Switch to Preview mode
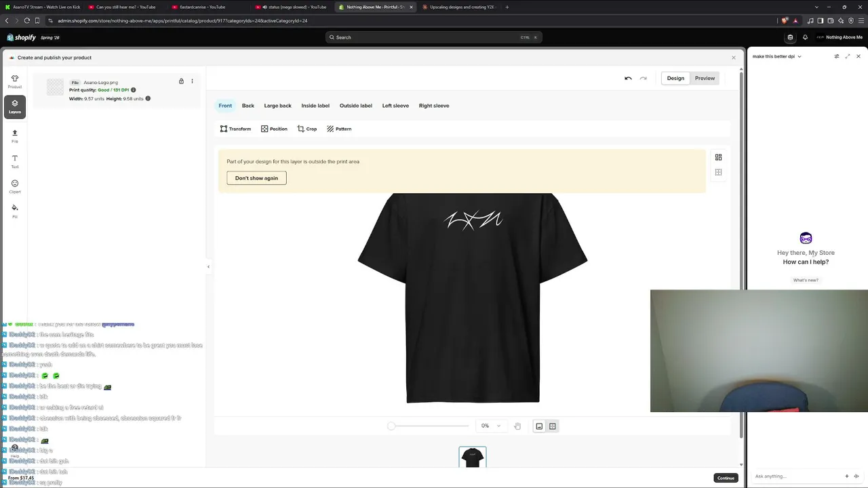The image size is (868, 488). pyautogui.click(x=705, y=78)
